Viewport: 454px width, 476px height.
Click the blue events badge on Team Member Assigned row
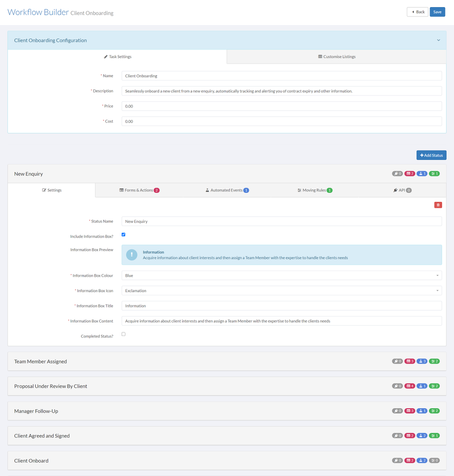click(x=422, y=361)
